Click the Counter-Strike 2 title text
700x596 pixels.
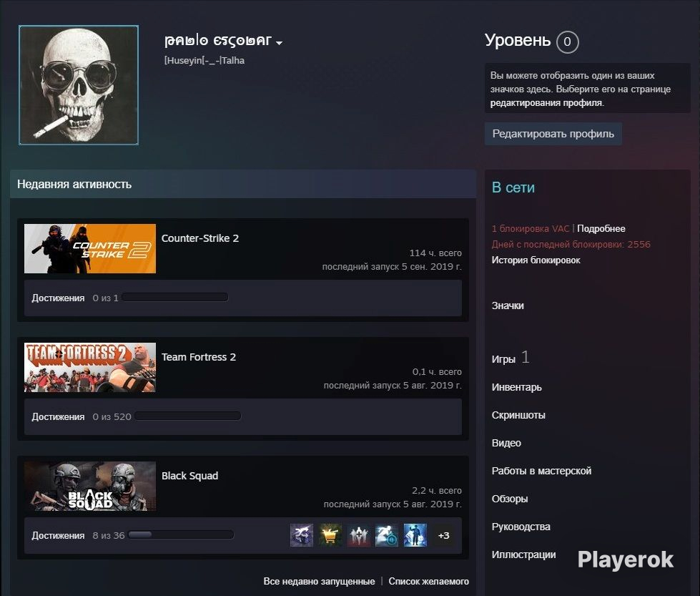pyautogui.click(x=200, y=238)
